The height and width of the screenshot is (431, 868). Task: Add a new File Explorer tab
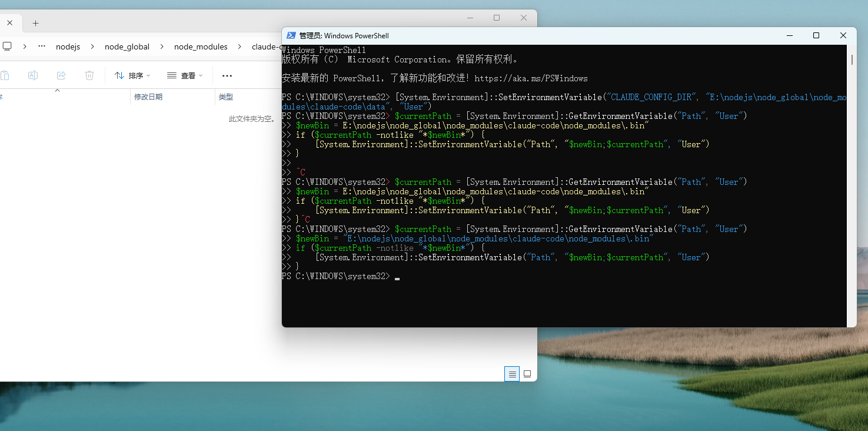(35, 23)
